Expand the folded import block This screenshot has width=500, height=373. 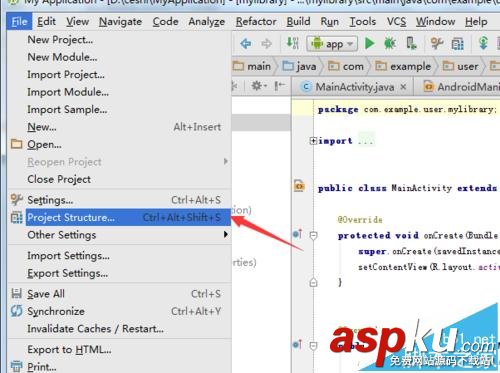coord(313,141)
